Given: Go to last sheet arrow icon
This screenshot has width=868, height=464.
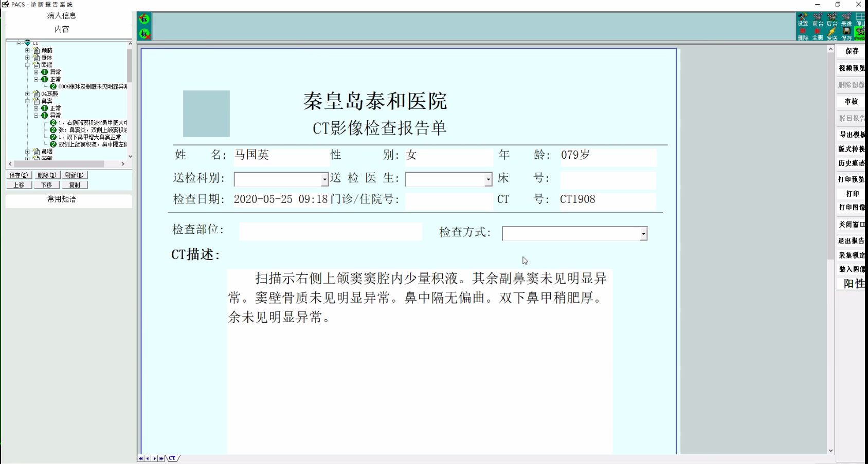Looking at the screenshot, I should click(x=161, y=458).
